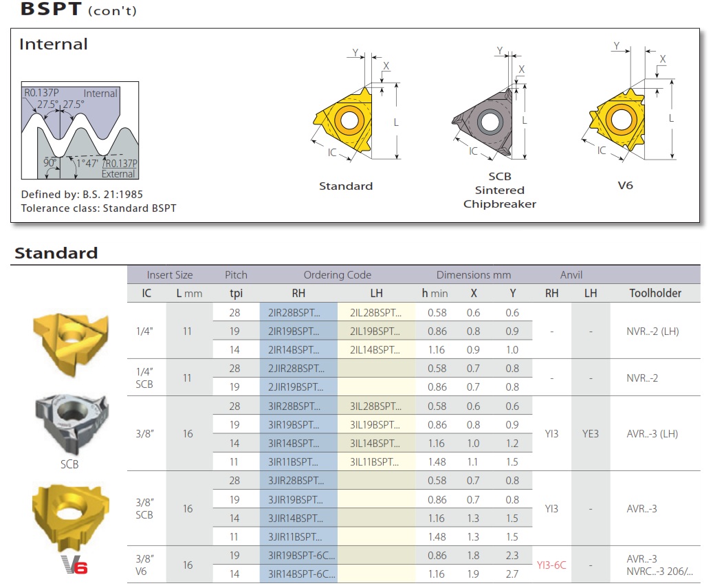This screenshot has width=713, height=588.
Task: Click the BSPT thread profile diagram
Action: pyautogui.click(x=80, y=131)
